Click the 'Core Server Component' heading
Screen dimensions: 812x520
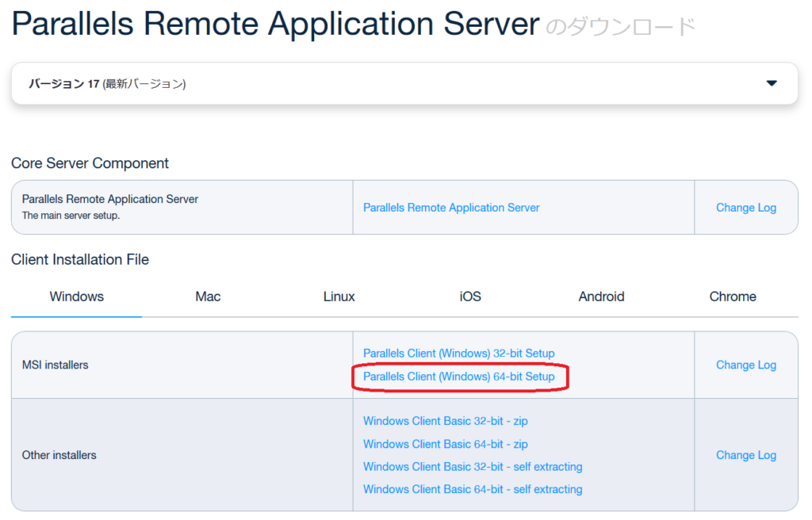click(90, 163)
